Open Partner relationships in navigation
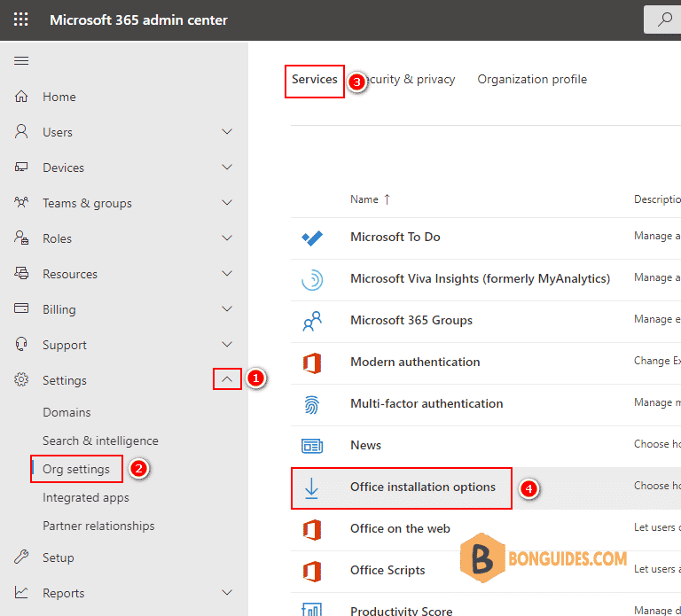 [98, 526]
